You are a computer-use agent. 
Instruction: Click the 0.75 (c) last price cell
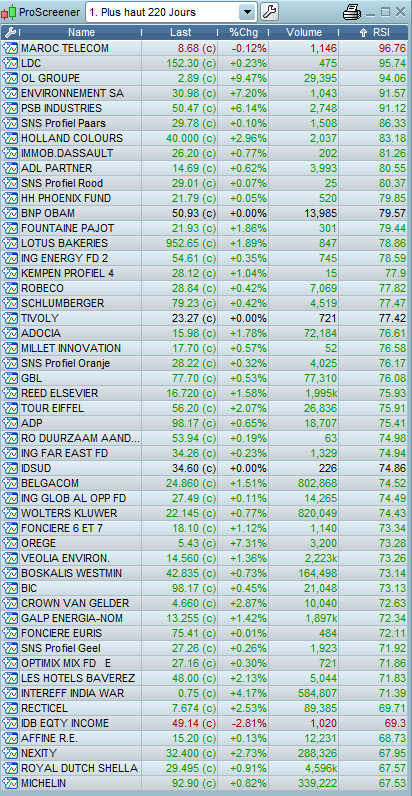click(197, 693)
